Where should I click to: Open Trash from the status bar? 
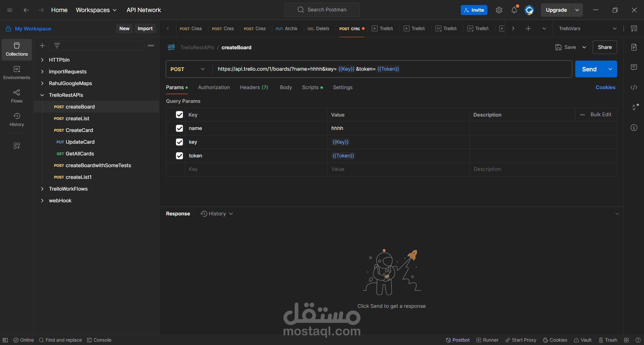(x=608, y=340)
